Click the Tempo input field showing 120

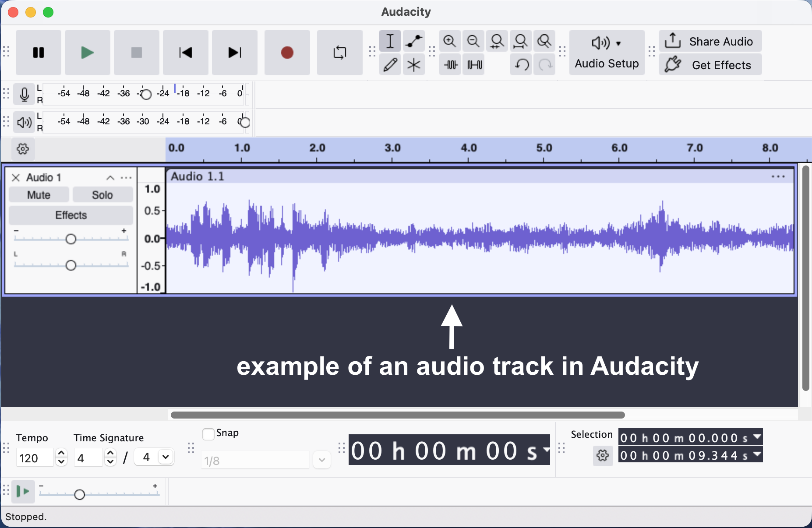35,458
